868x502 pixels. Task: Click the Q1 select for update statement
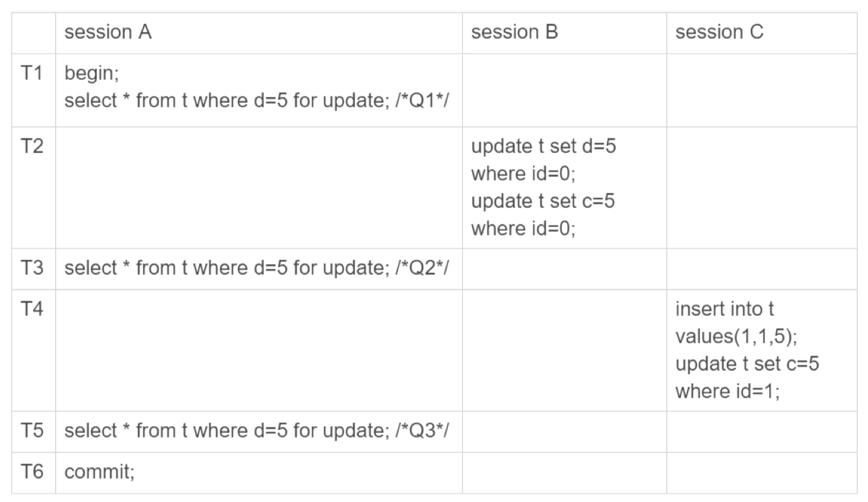click(258, 101)
